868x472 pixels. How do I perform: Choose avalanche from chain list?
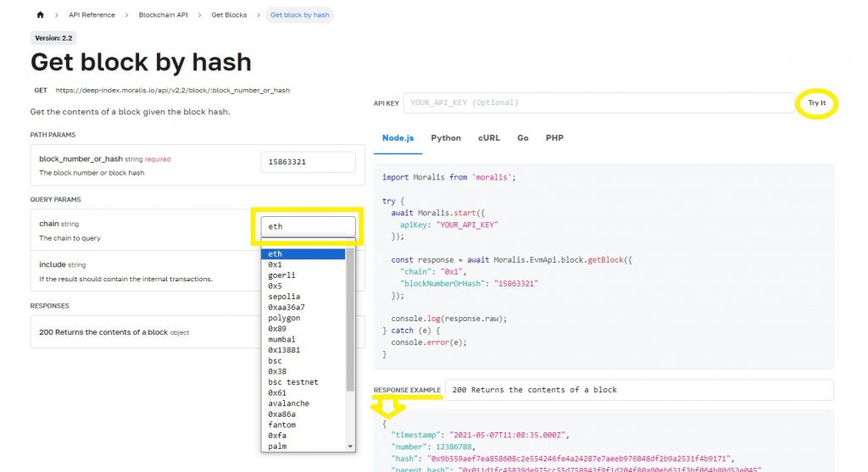tap(303, 404)
